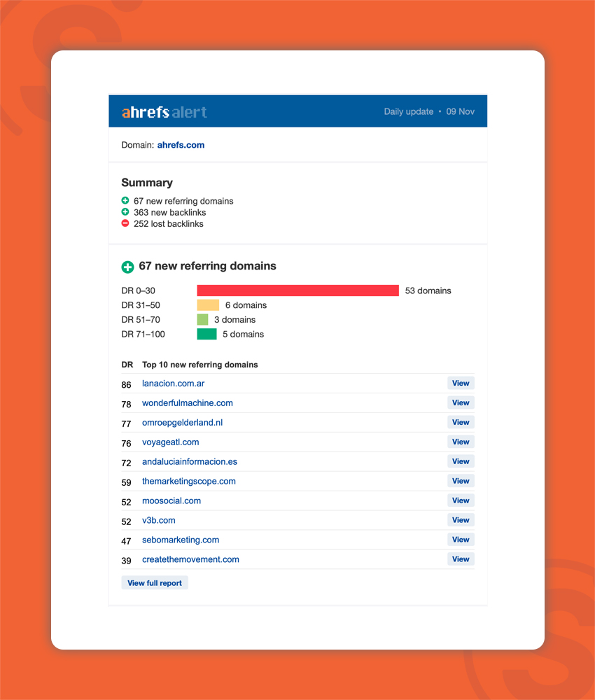This screenshot has height=700, width=595.
Task: Open the View full report button
Action: 155,583
